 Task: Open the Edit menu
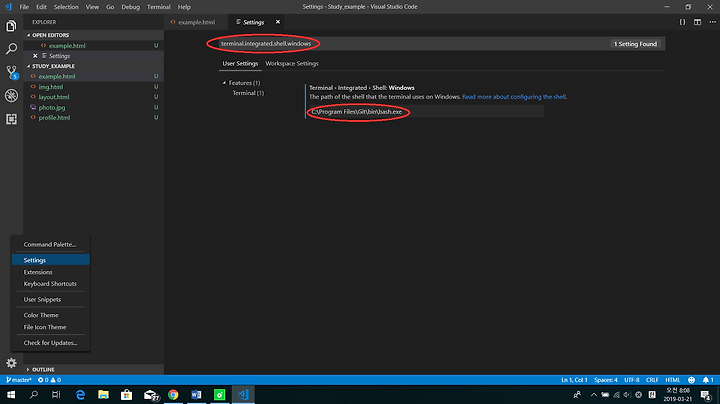(x=41, y=7)
